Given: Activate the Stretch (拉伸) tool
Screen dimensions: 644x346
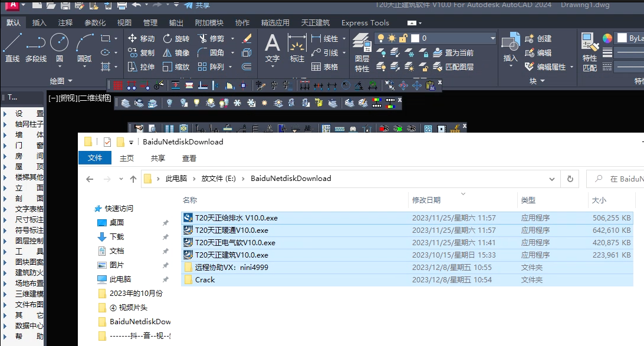Looking at the screenshot, I should [141, 67].
